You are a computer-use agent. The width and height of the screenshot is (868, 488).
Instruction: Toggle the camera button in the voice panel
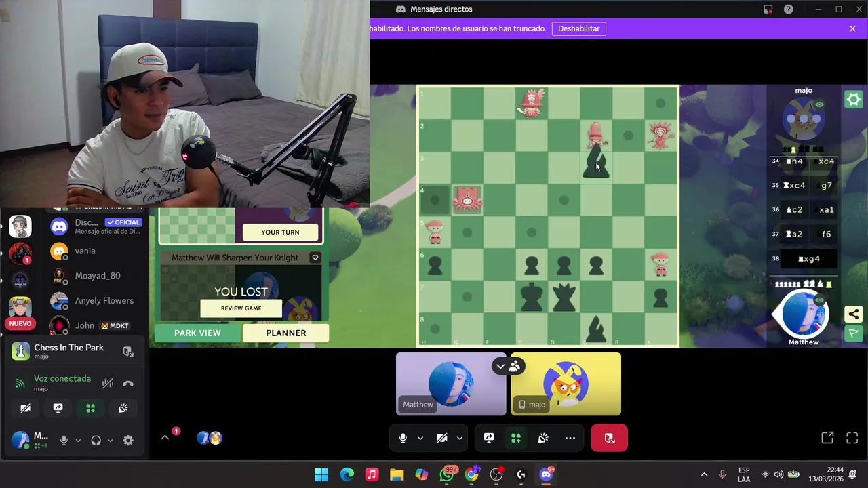coord(25,408)
